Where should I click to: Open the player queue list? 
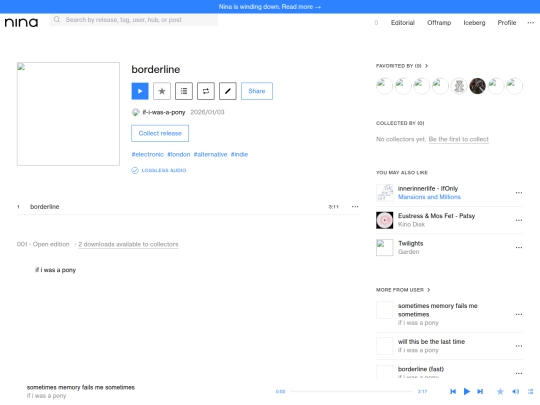[x=530, y=391]
